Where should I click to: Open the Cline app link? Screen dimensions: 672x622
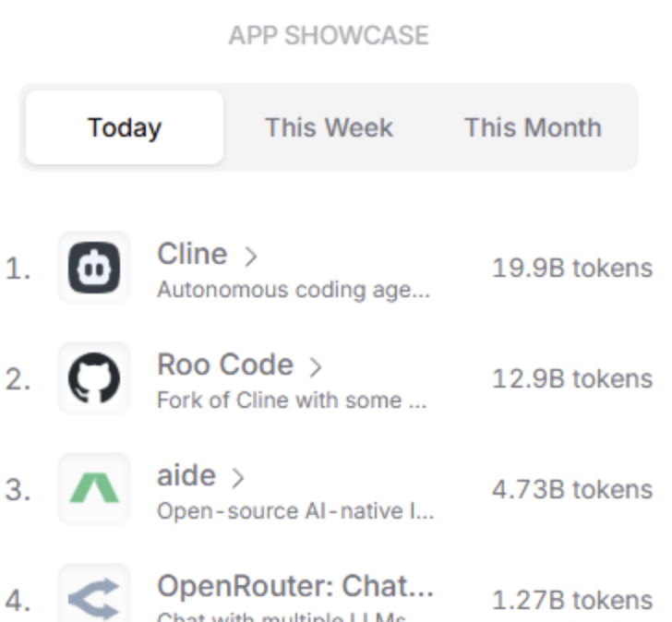[x=192, y=254]
